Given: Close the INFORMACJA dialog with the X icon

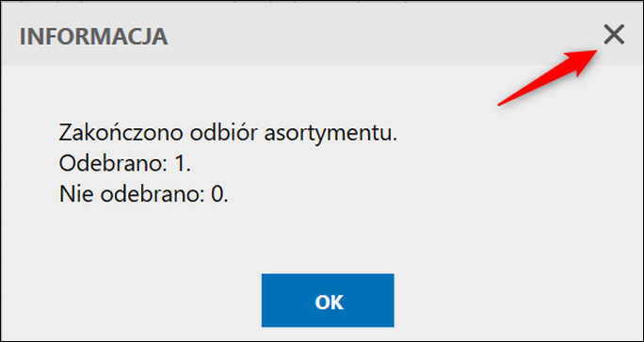Looking at the screenshot, I should [x=614, y=35].
